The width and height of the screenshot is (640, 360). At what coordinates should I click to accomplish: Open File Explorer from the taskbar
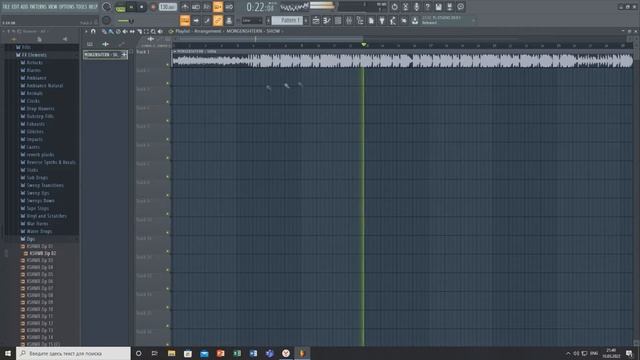pyautogui.click(x=171, y=353)
